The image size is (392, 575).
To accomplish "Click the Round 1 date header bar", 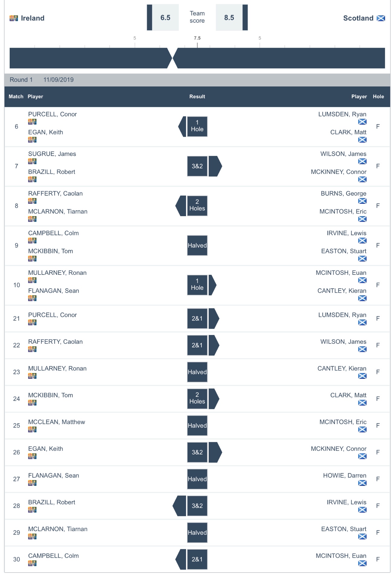I will click(197, 80).
